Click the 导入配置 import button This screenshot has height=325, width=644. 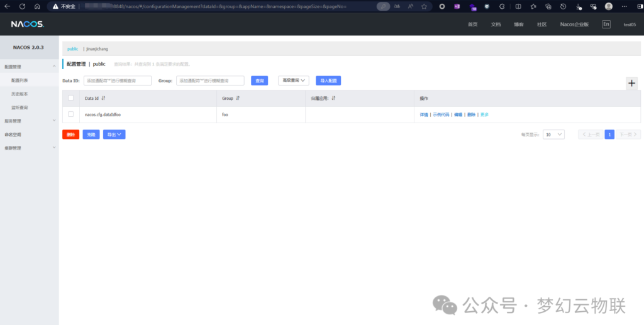coord(328,80)
